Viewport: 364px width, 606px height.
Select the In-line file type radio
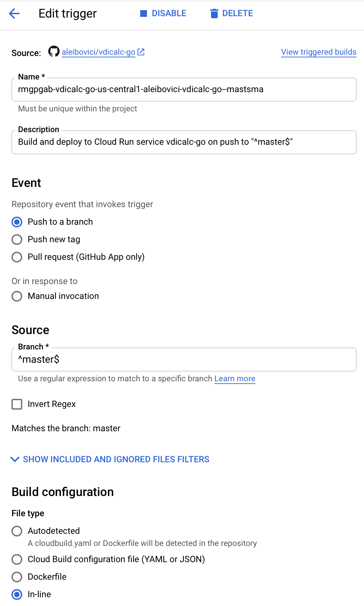point(17,595)
